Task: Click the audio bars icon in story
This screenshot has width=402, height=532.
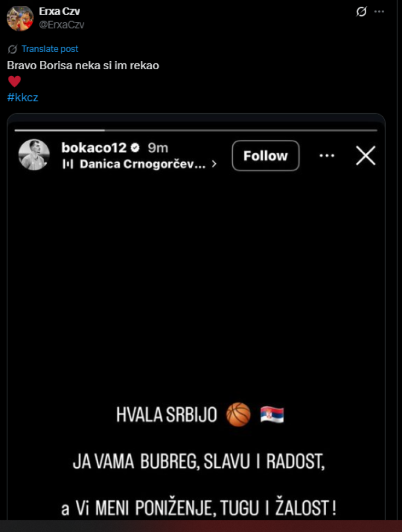Action: pos(68,164)
